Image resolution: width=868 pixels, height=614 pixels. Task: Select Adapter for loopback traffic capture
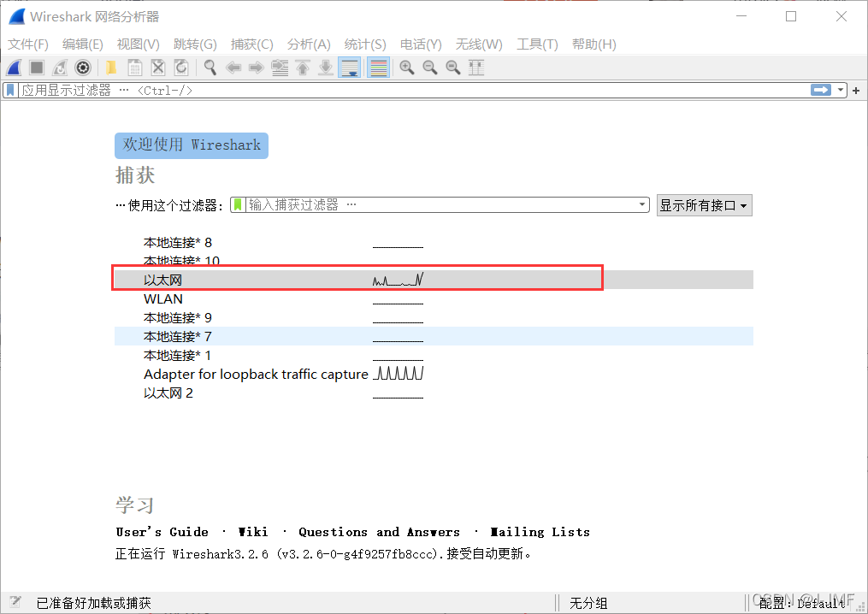point(434,375)
